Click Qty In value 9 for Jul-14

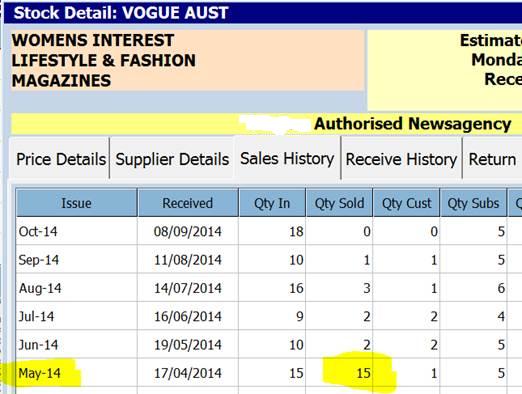(272, 316)
